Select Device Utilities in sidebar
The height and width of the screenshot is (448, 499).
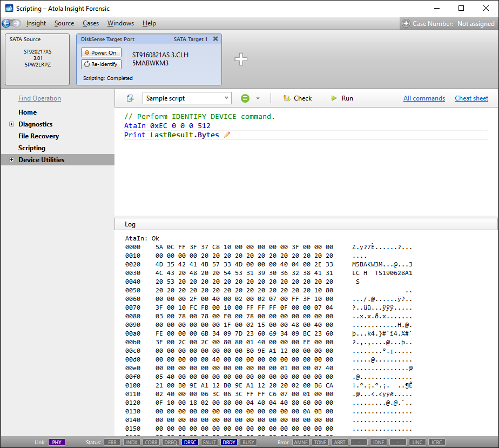pos(42,160)
